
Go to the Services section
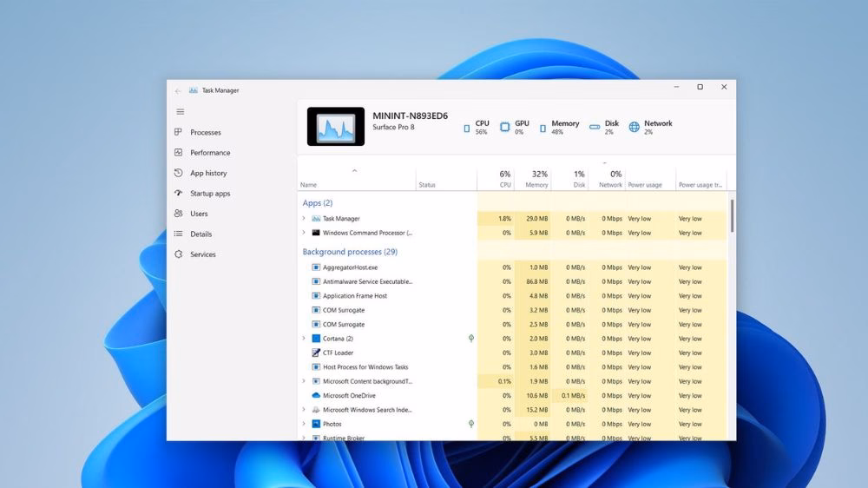pos(203,254)
